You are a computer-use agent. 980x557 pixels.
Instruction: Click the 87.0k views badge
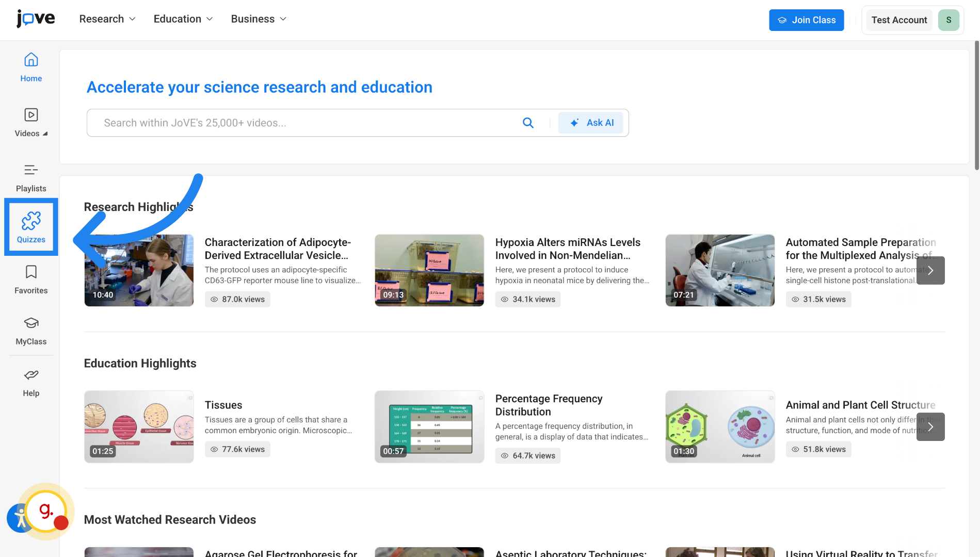pyautogui.click(x=237, y=299)
